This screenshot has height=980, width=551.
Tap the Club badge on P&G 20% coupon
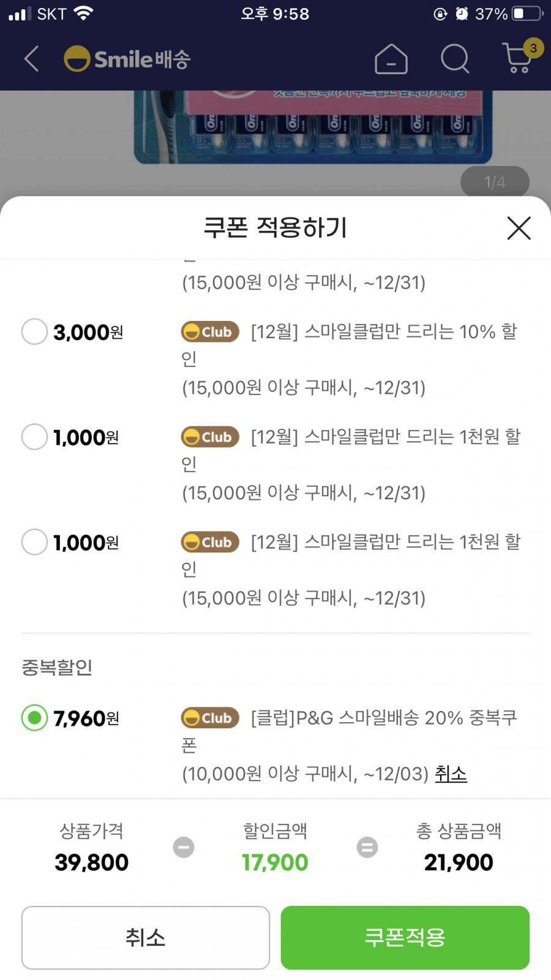coord(210,718)
